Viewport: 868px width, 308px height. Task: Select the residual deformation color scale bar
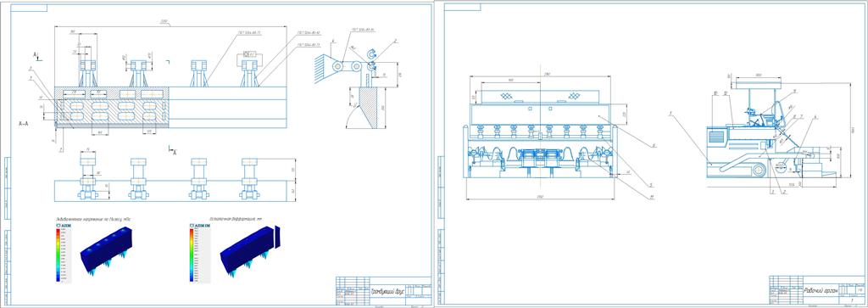point(192,255)
